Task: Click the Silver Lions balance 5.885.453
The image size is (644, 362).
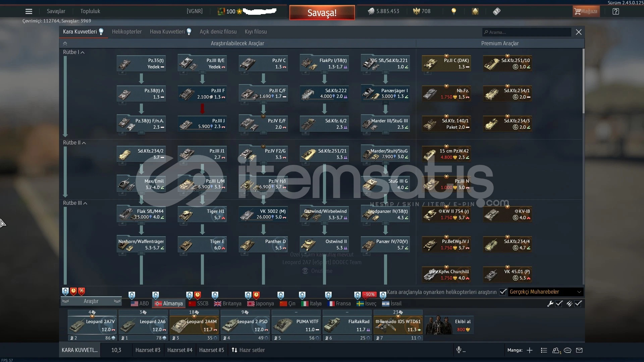Action: point(383,11)
